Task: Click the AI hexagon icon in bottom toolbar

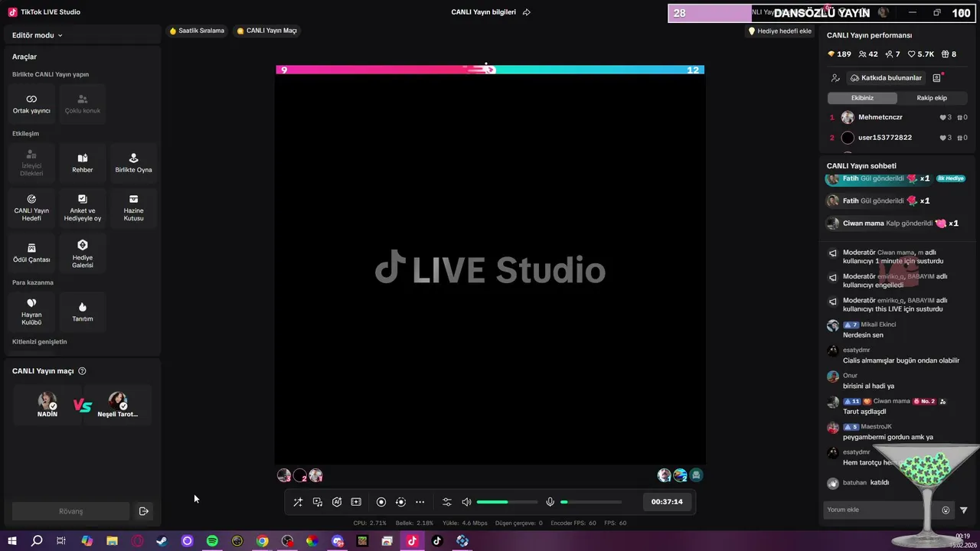Action: (x=337, y=502)
